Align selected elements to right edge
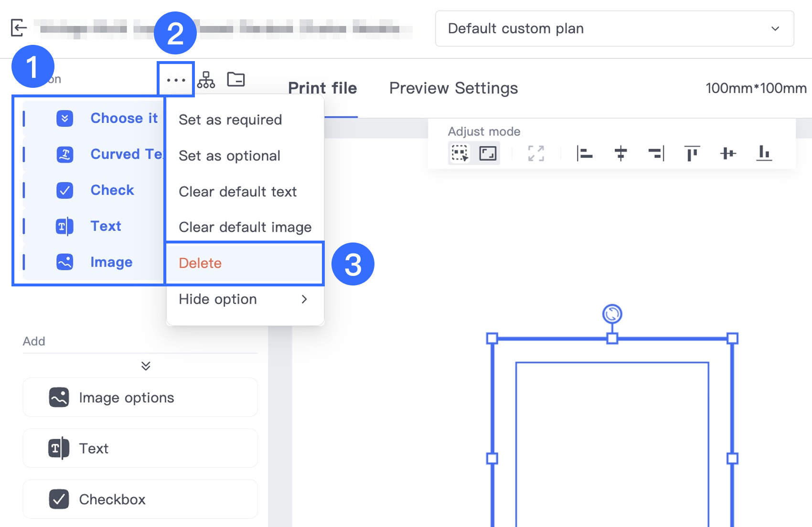 [656, 153]
